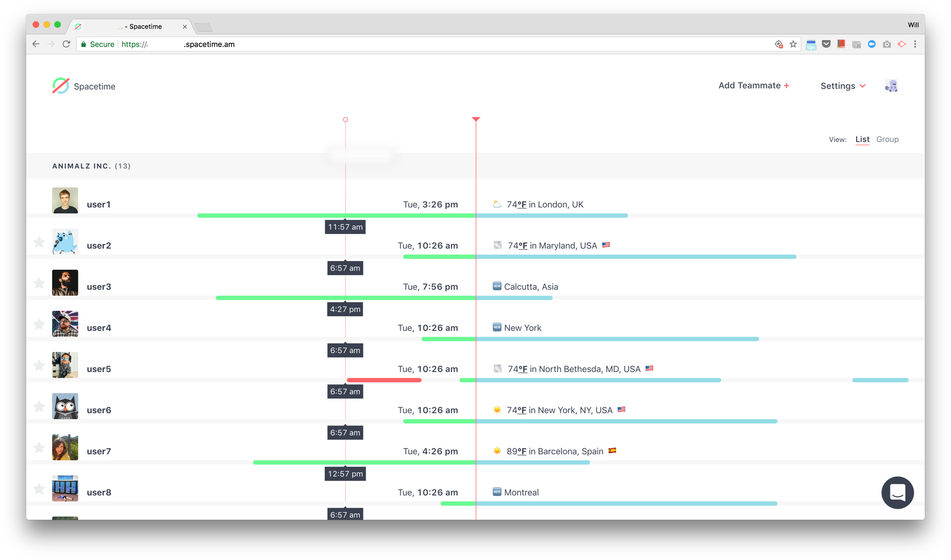Screen dimensions: 951x560
Task: Click the blue circle extension icon
Action: [871, 44]
